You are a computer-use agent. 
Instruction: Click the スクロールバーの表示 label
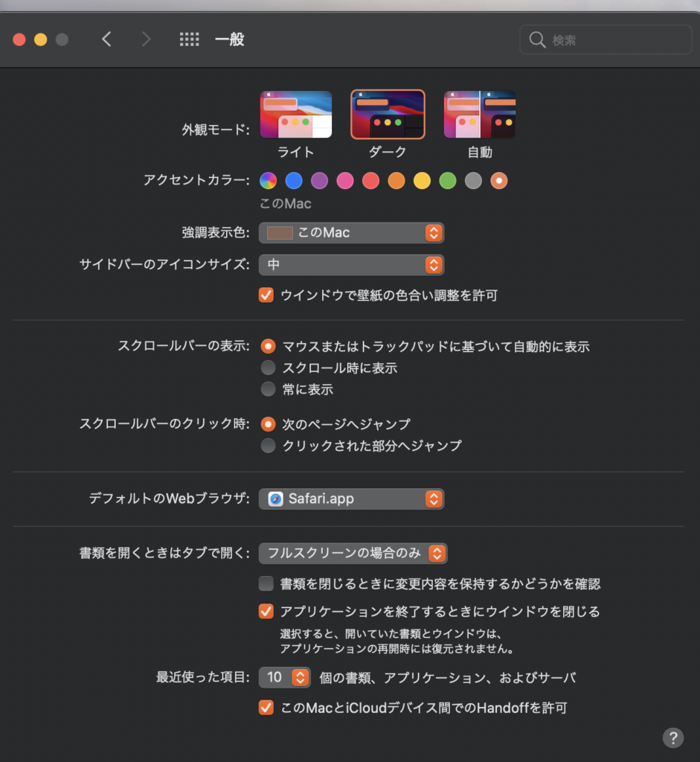pos(184,346)
